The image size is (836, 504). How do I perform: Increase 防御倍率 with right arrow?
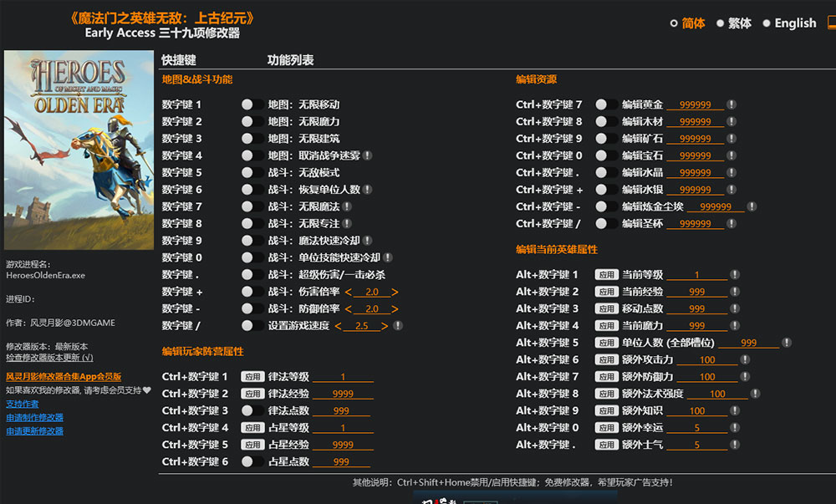click(x=395, y=309)
